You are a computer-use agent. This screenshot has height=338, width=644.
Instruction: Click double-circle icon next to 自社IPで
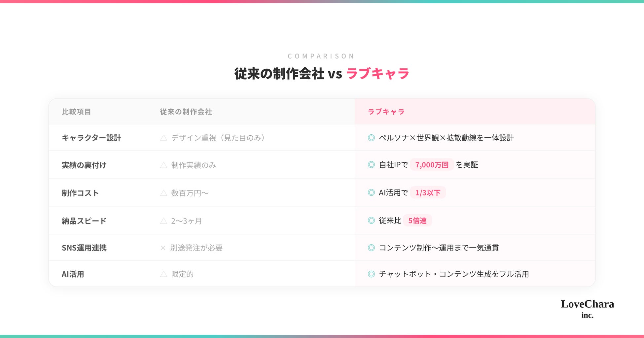click(x=371, y=164)
